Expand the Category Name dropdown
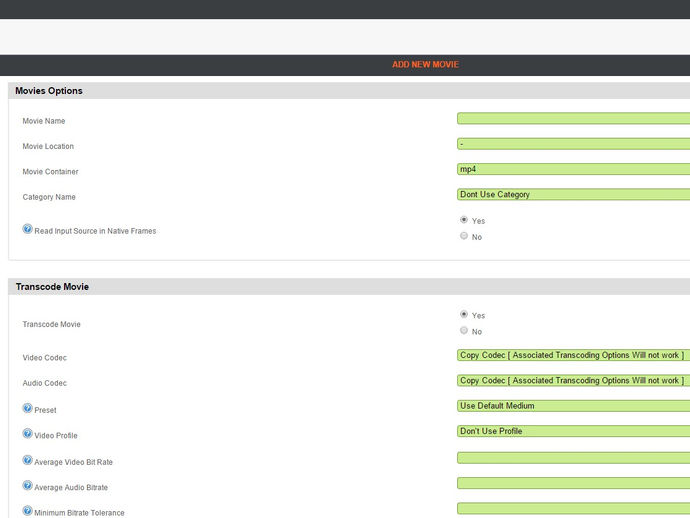Screen dimensions: 690x518 point(573,195)
